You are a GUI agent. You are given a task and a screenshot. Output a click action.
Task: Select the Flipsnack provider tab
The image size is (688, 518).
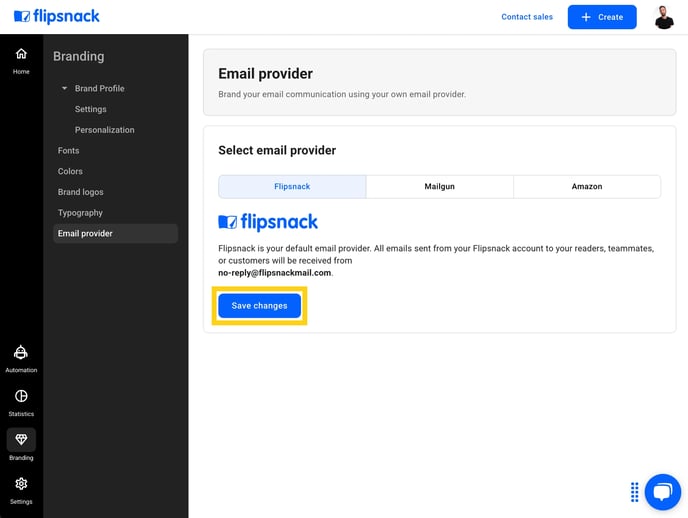pos(292,186)
